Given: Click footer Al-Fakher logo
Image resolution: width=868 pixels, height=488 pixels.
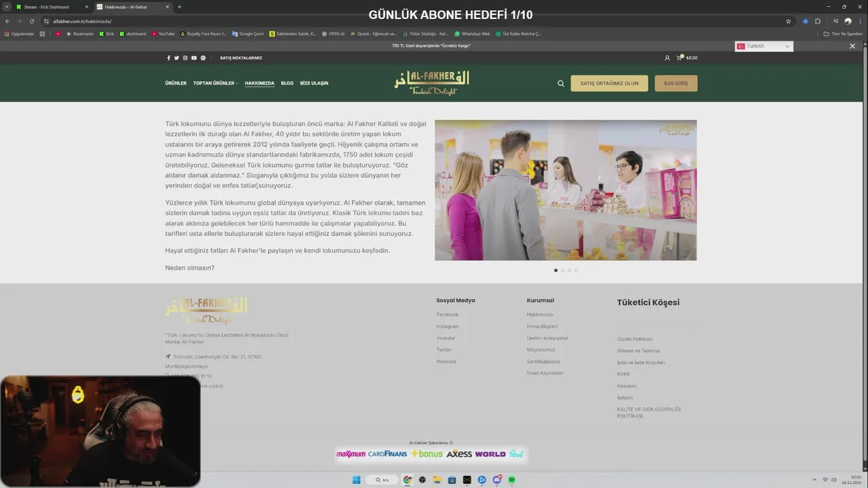Looking at the screenshot, I should click(206, 310).
